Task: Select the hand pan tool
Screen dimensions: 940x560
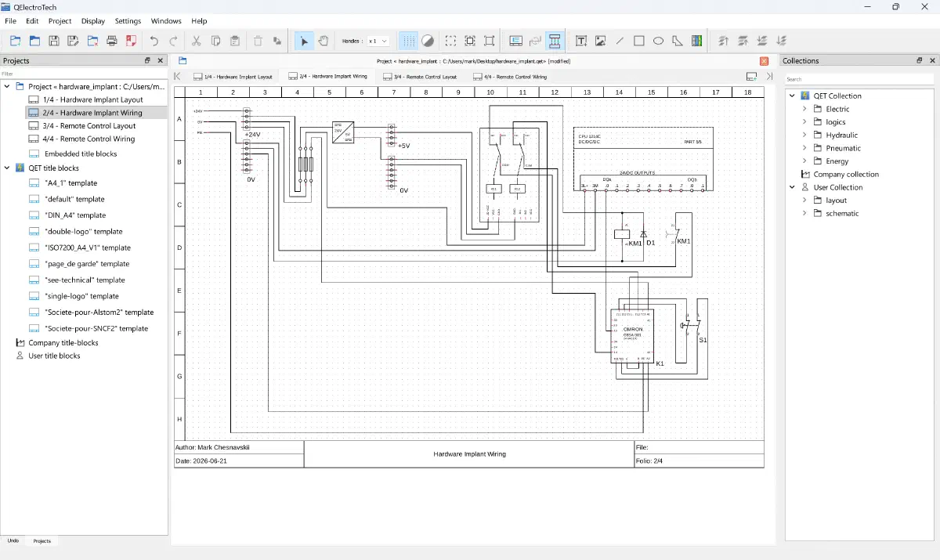Action: click(323, 41)
